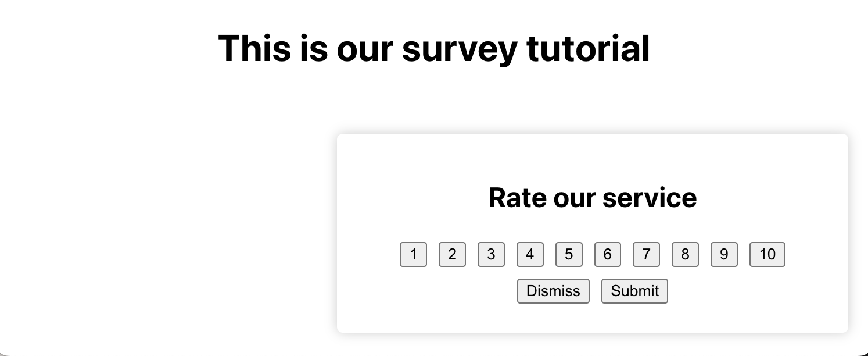The width and height of the screenshot is (868, 356).
Task: Select the lowest rating option available
Action: pyautogui.click(x=413, y=255)
